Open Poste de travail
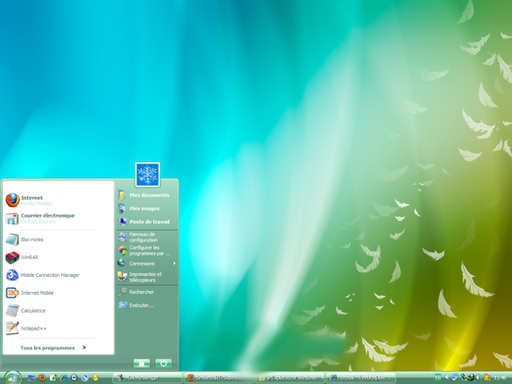The height and width of the screenshot is (384, 512). pos(147,222)
